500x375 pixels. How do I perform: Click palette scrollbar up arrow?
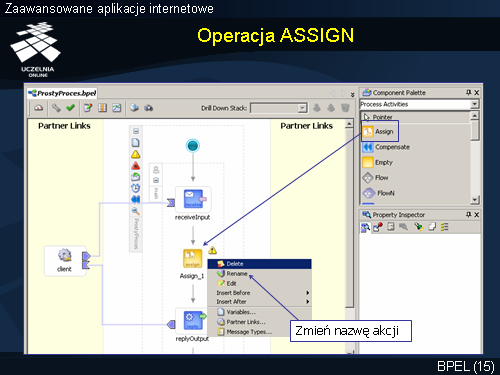point(475,115)
